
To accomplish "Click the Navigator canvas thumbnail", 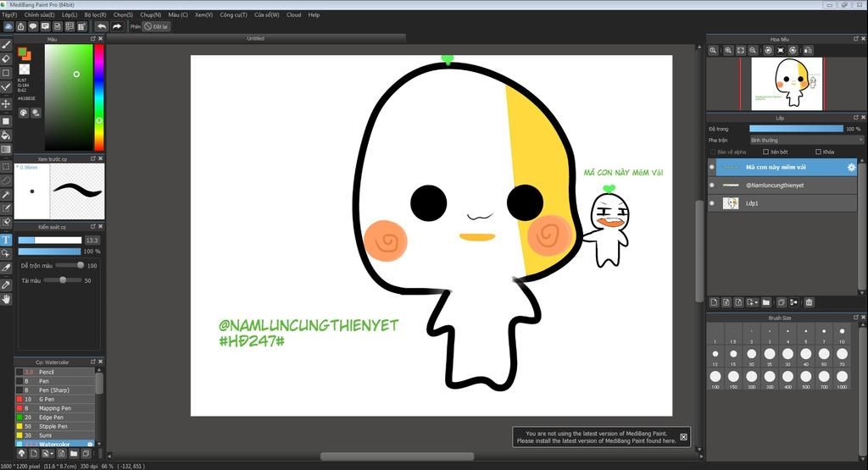I will 787,84.
